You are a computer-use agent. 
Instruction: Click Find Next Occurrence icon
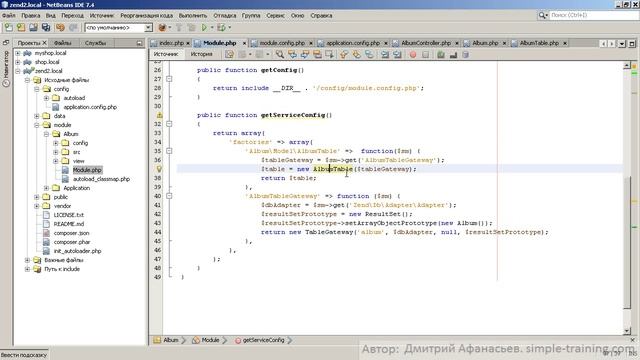[305, 54]
